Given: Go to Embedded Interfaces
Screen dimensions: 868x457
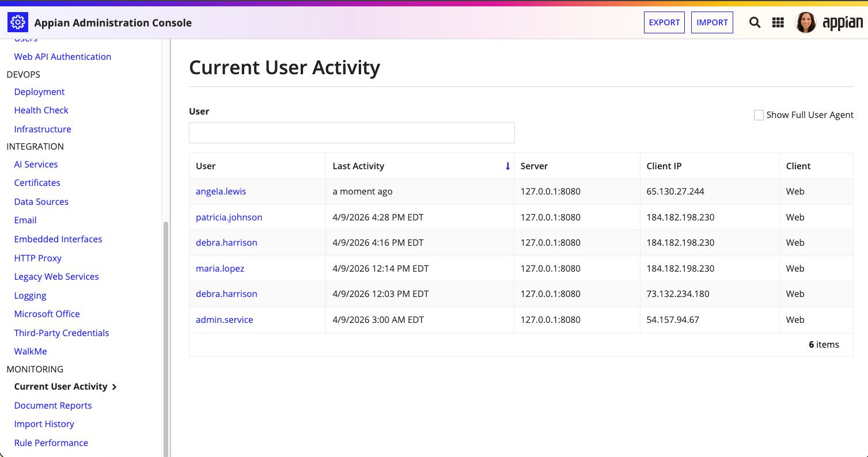Looking at the screenshot, I should pos(58,239).
